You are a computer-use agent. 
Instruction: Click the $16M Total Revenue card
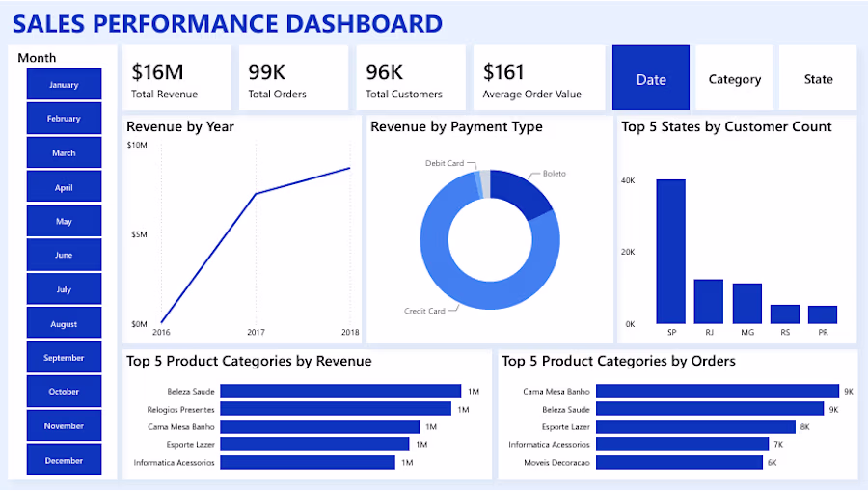(x=177, y=78)
